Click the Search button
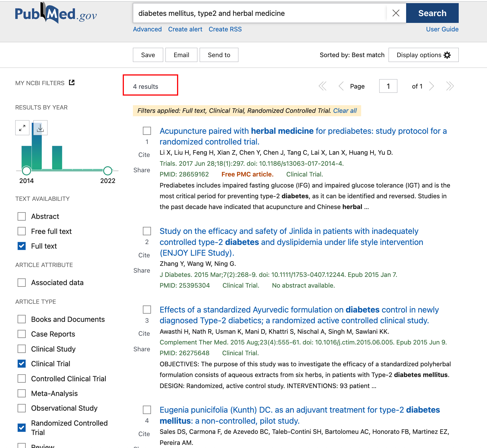Viewport: 487px width, 448px height. point(432,13)
